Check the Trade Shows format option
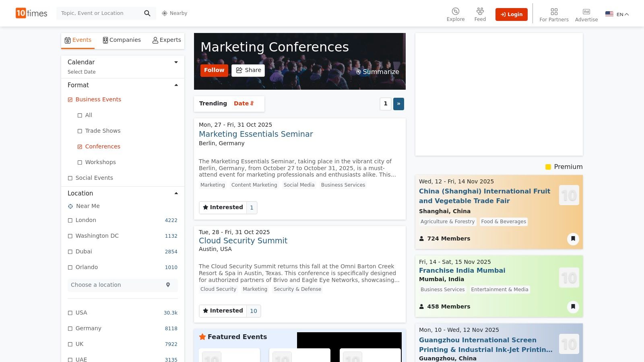 [x=80, y=131]
